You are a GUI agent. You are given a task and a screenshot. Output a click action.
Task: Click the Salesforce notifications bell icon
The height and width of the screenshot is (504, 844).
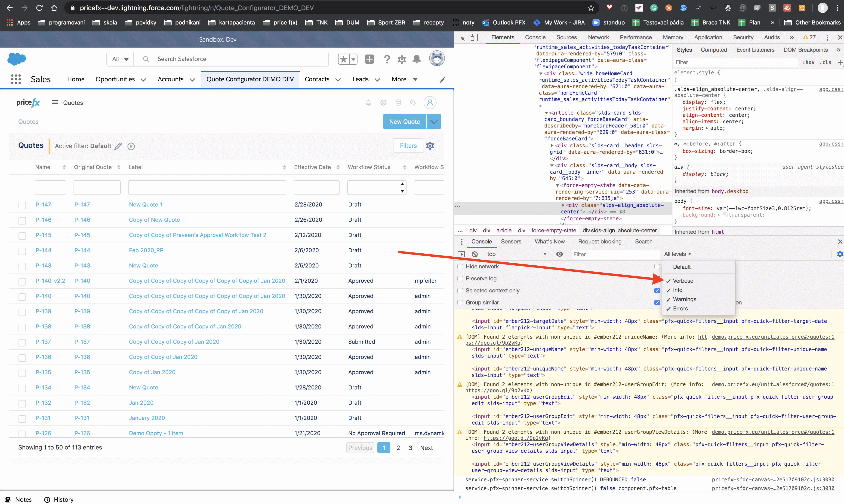pyautogui.click(x=416, y=59)
